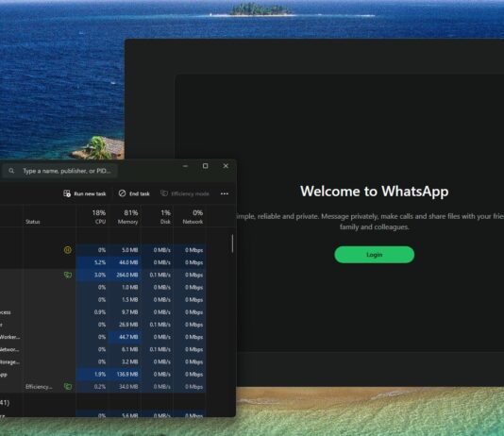This screenshot has width=504, height=436.
Task: Click the truncated Efficiency... status text
Action: tap(39, 387)
